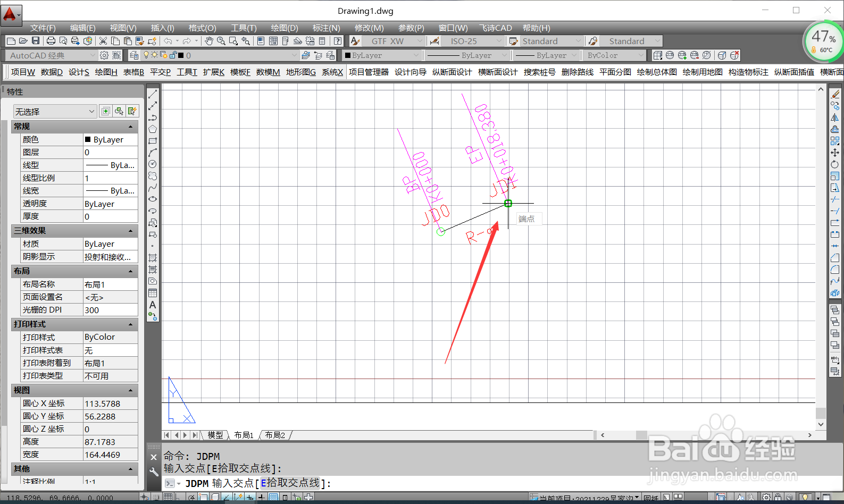Viewport: 844px width, 504px height.
Task: Open the 无选择 selection dropdown
Action: coord(55,111)
